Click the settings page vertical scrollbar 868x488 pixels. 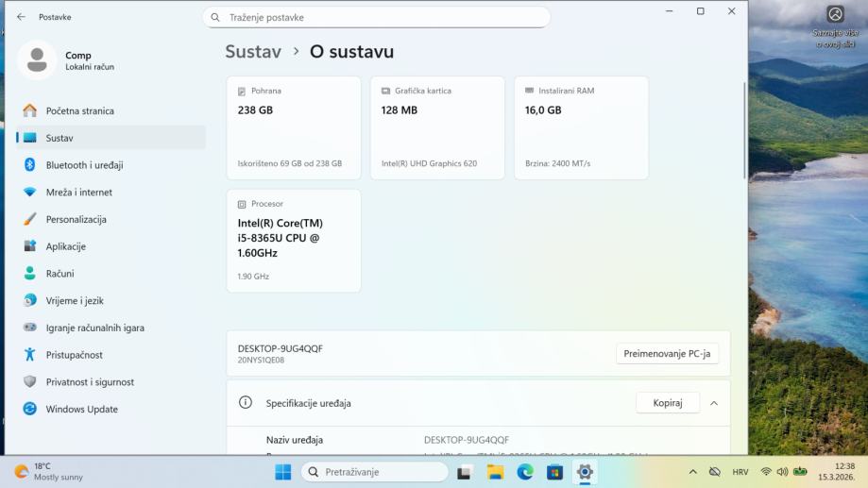[x=744, y=130]
